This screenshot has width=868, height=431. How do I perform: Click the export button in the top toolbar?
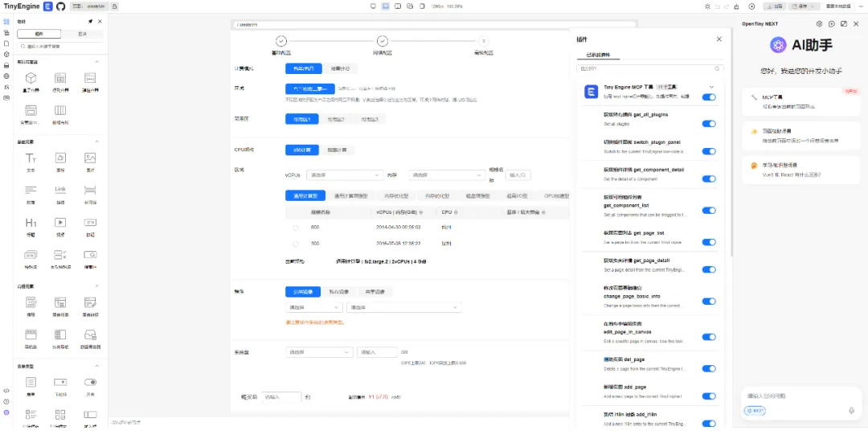[776, 6]
